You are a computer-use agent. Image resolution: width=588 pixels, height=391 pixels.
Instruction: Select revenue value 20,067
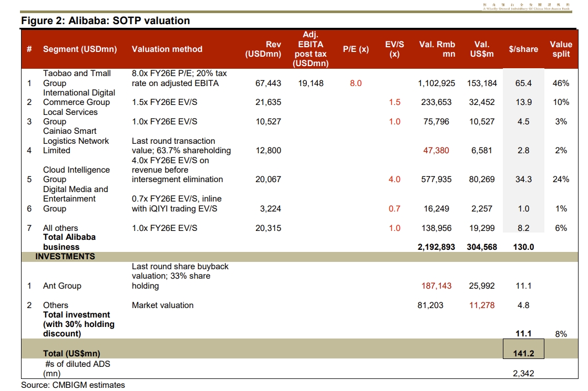268,179
